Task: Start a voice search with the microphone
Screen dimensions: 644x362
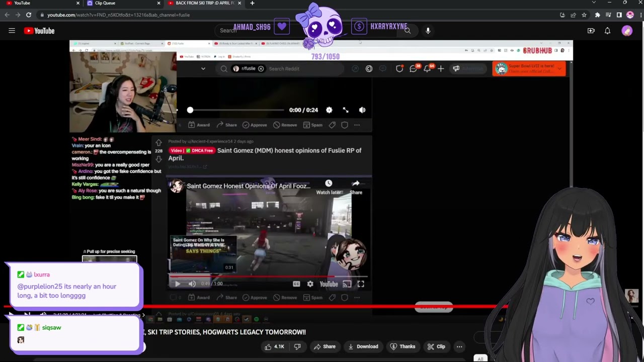Action: pos(428,31)
